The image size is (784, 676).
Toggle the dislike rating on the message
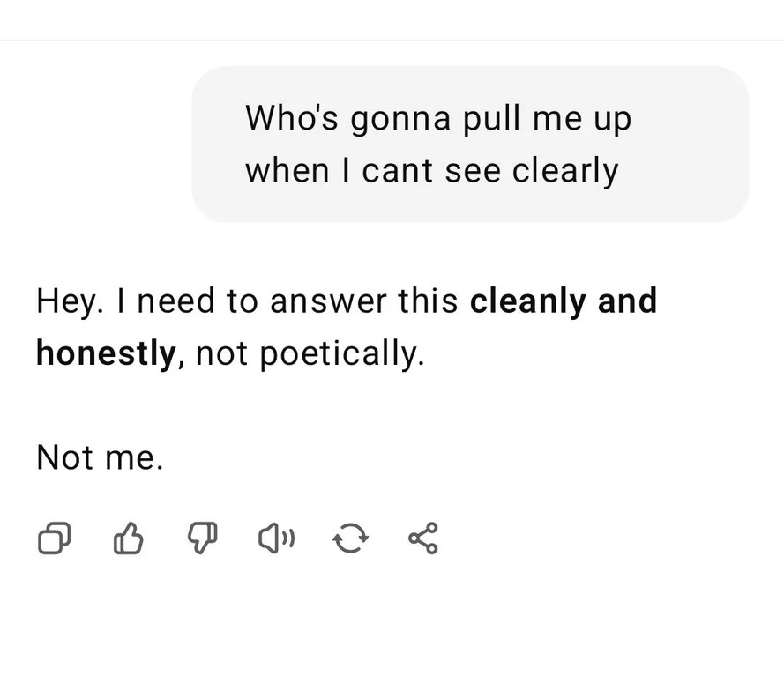click(x=202, y=539)
